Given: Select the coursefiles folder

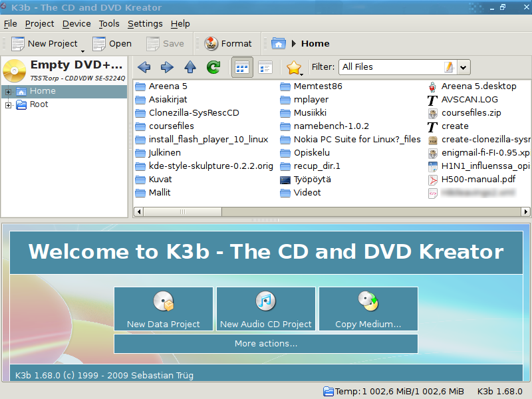Looking at the screenshot, I should 164,126.
